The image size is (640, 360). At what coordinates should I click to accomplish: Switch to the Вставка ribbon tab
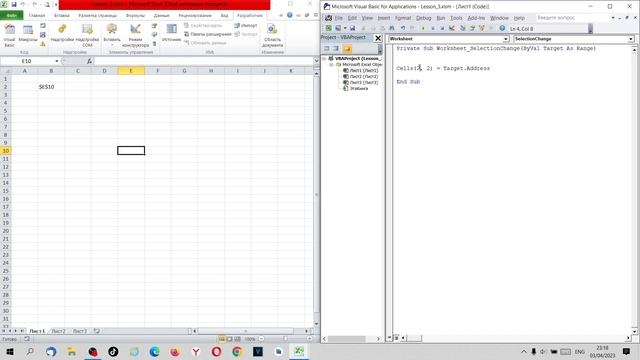click(x=62, y=16)
